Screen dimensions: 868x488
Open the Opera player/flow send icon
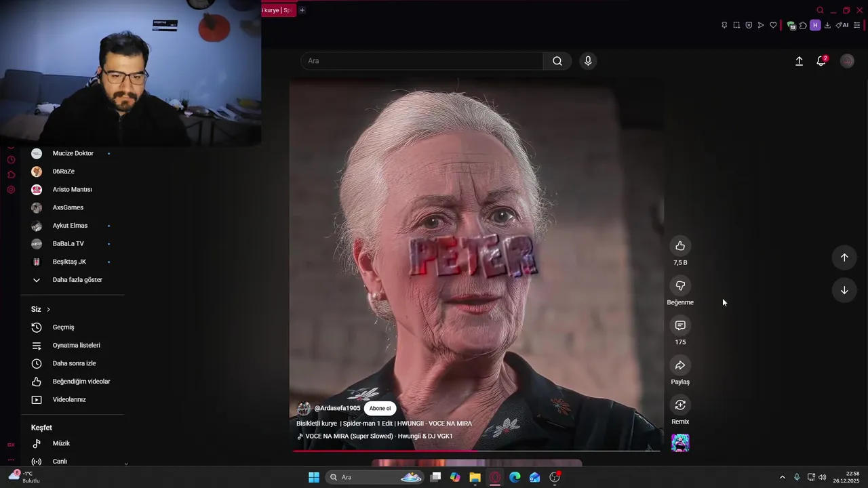click(761, 25)
